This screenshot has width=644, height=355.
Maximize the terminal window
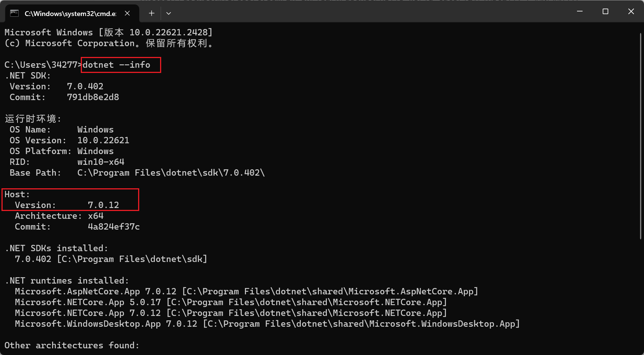pyautogui.click(x=605, y=12)
